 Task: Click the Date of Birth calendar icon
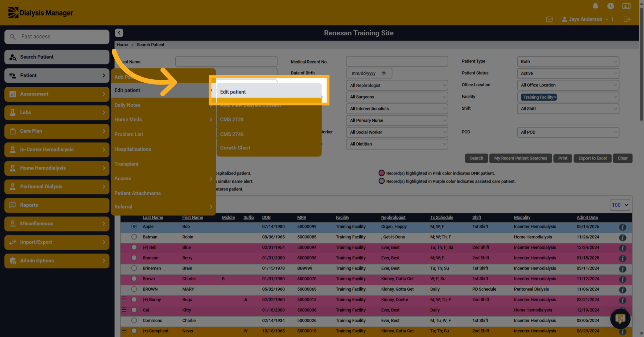click(x=384, y=73)
